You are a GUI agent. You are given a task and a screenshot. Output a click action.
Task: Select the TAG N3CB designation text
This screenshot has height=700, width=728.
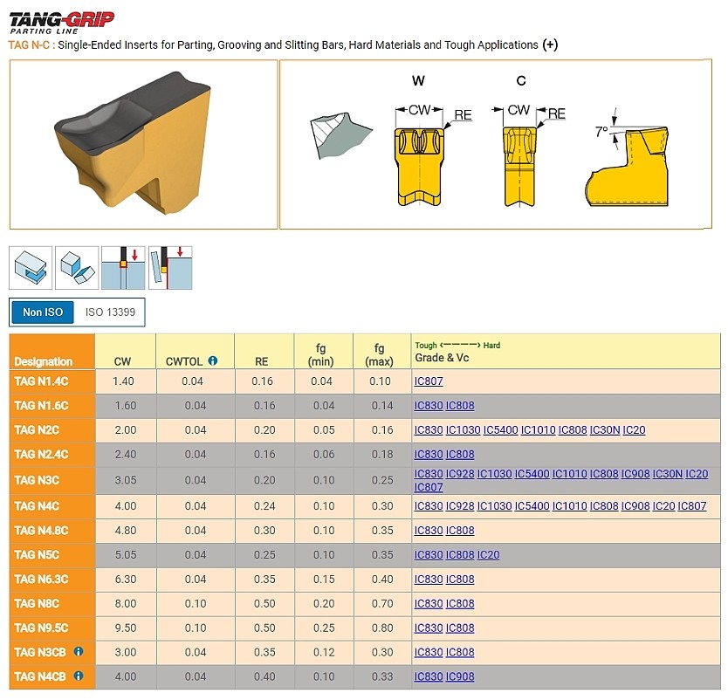(x=40, y=653)
